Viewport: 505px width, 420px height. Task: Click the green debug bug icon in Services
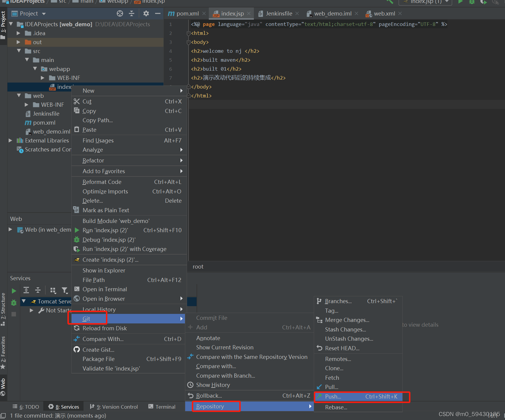(x=14, y=302)
